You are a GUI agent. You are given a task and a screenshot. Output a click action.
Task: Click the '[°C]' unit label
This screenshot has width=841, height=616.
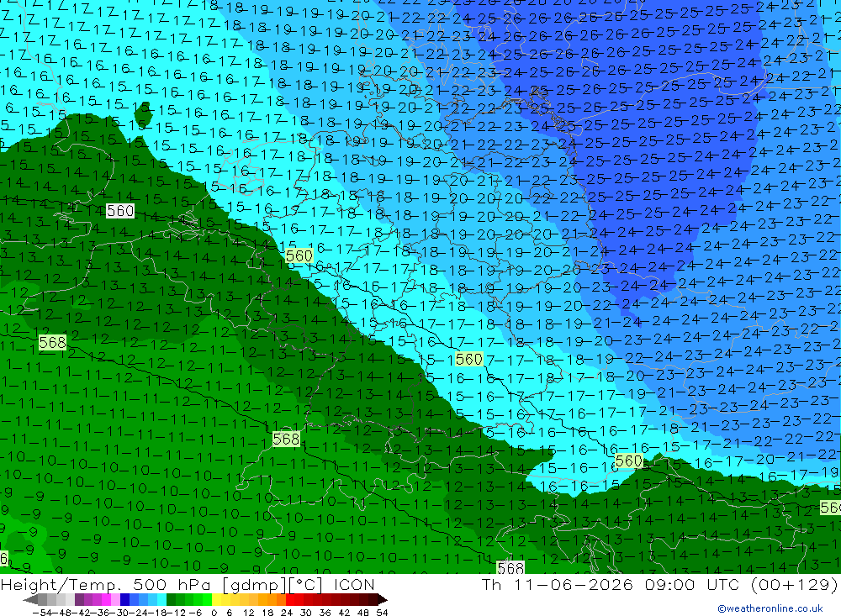305,585
